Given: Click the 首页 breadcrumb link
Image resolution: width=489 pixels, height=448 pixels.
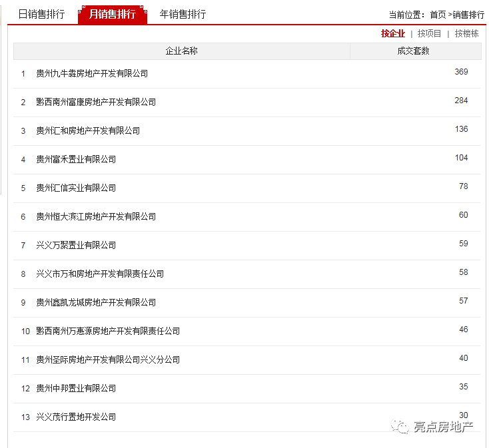Looking at the screenshot, I should (x=438, y=15).
